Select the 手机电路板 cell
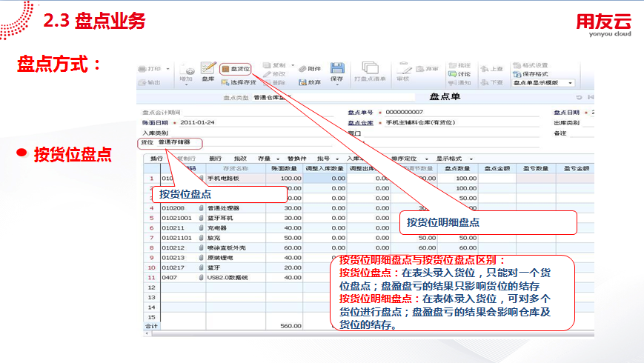This screenshot has height=363, width=644. click(236, 179)
